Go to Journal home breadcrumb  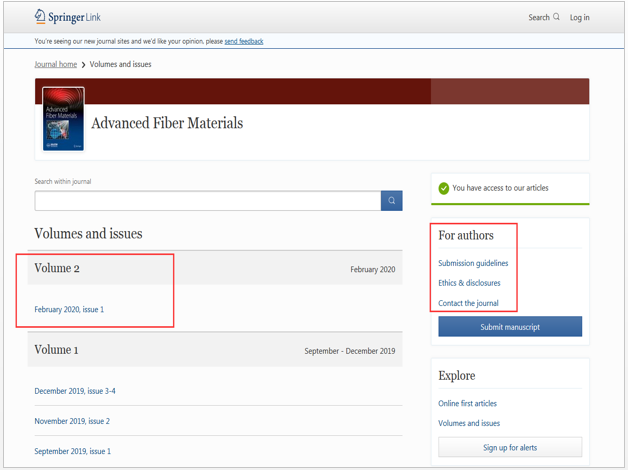[55, 64]
